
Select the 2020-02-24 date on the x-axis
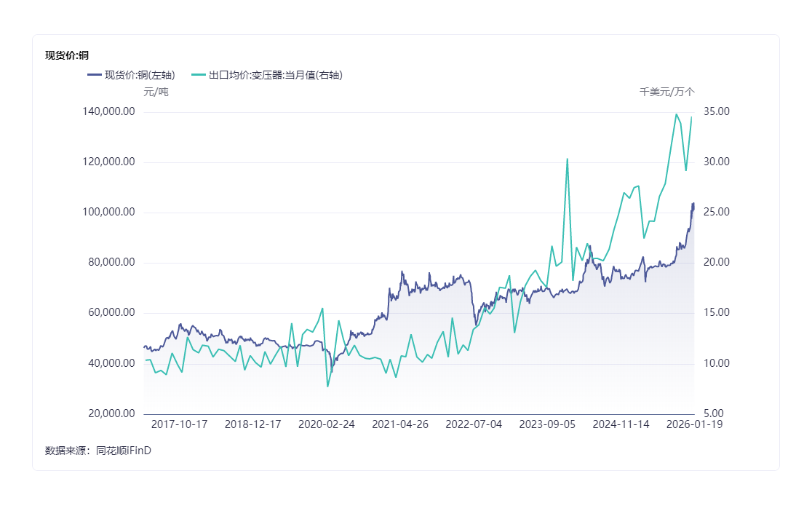(x=327, y=424)
